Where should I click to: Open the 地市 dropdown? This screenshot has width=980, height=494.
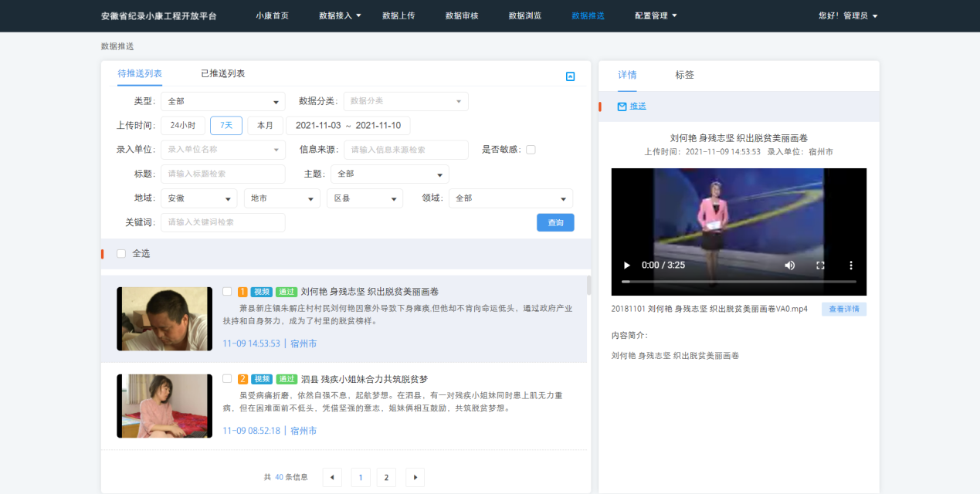click(282, 198)
